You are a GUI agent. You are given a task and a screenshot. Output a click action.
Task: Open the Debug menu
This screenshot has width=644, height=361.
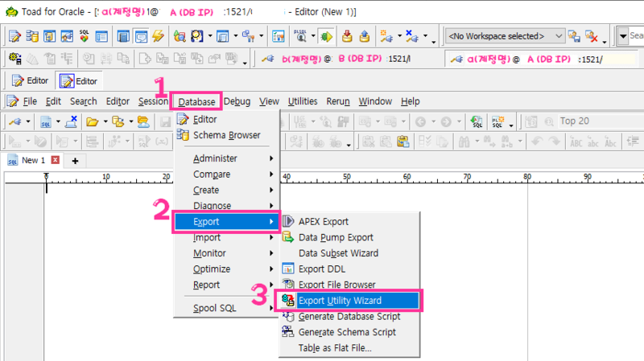pyautogui.click(x=237, y=101)
